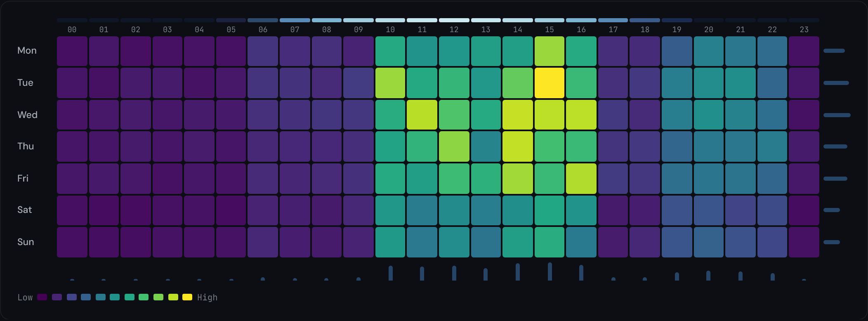Click the Wed 06 heatmap cell
The height and width of the screenshot is (321, 868).
(x=263, y=115)
